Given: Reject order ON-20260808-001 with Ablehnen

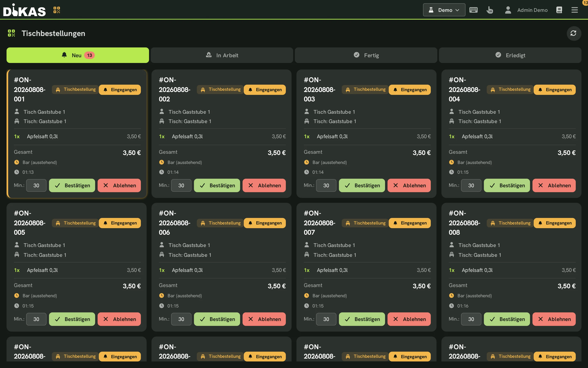Looking at the screenshot, I should (x=119, y=185).
